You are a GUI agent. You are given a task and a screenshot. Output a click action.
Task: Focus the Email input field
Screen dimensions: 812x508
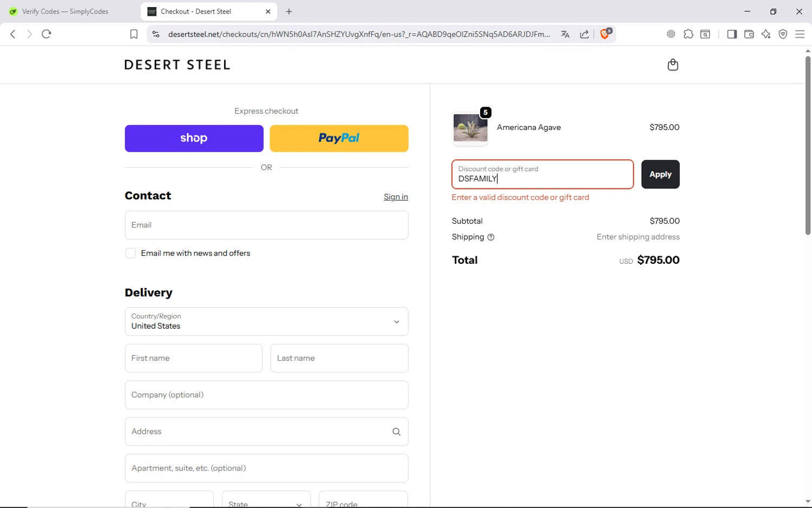[x=266, y=225]
